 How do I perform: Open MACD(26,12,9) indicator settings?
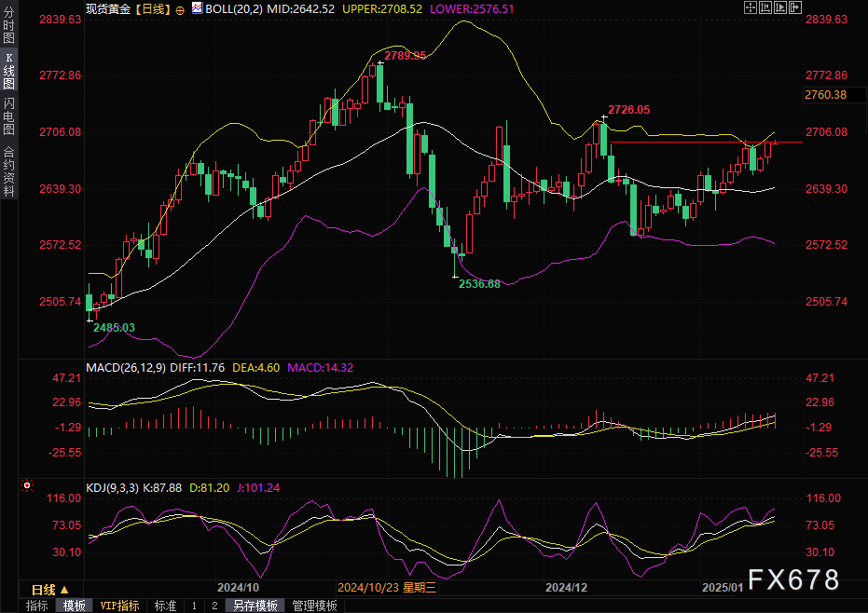tap(125, 368)
